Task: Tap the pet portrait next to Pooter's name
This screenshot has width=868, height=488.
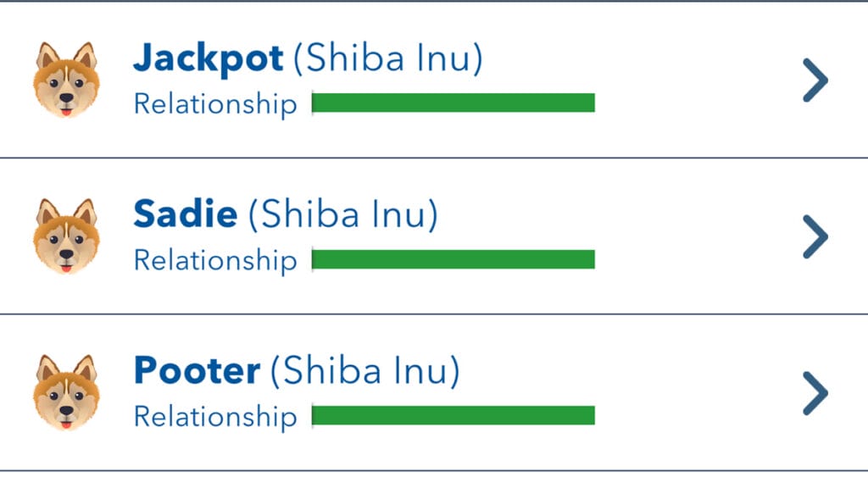Action: (68, 391)
